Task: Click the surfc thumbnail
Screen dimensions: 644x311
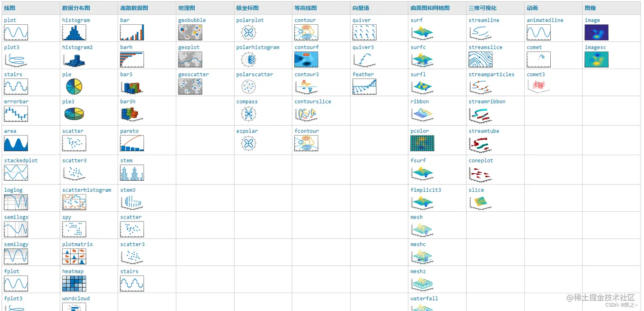Action: pyautogui.click(x=423, y=60)
